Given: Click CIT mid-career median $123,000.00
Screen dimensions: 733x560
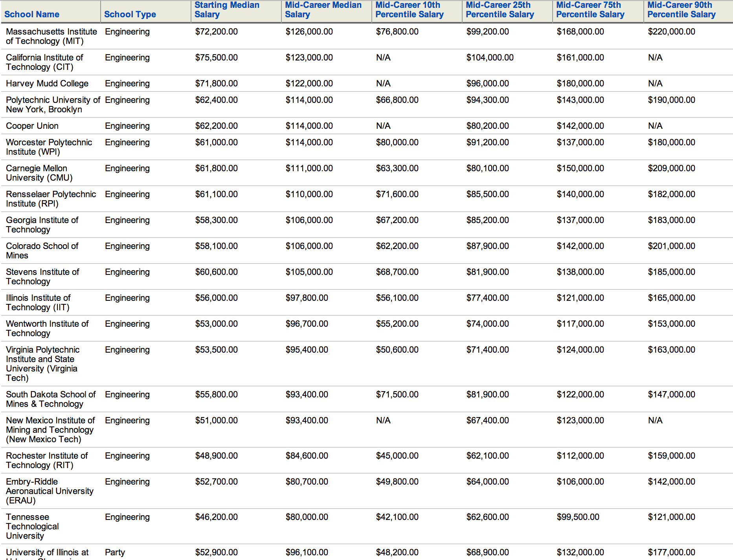Looking at the screenshot, I should (309, 57).
